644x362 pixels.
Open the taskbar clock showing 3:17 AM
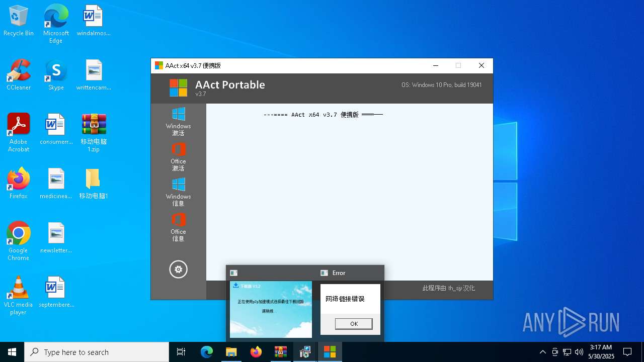tap(601, 352)
